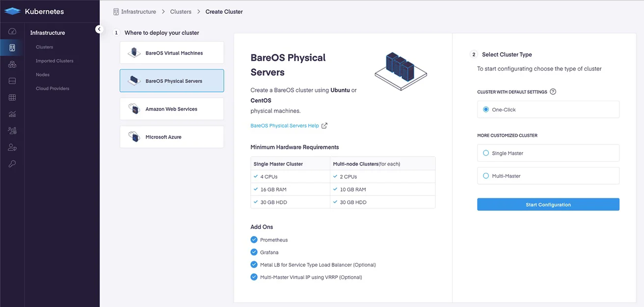Click the Microsoft Azure card icon

(x=134, y=137)
